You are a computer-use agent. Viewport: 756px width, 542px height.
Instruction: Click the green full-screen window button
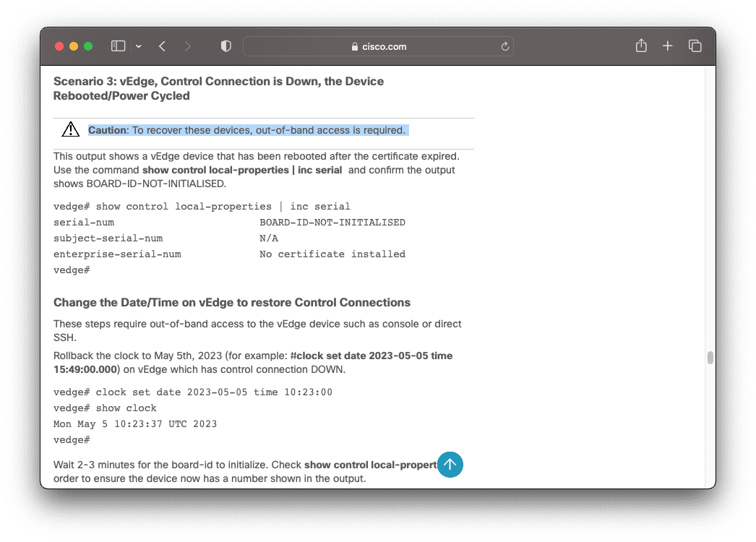click(x=88, y=46)
